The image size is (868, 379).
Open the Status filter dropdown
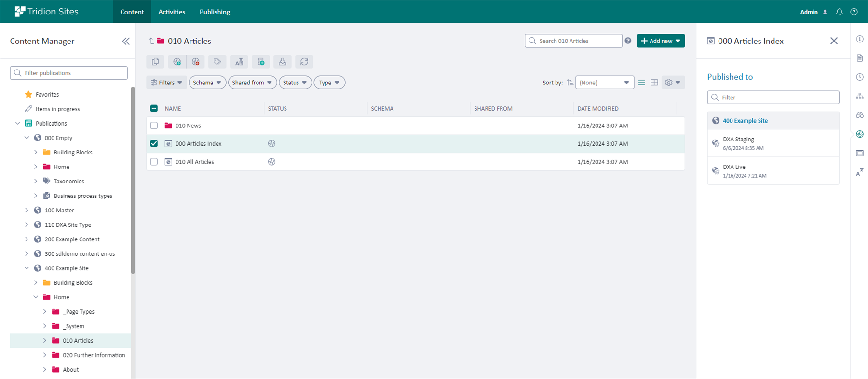click(295, 83)
